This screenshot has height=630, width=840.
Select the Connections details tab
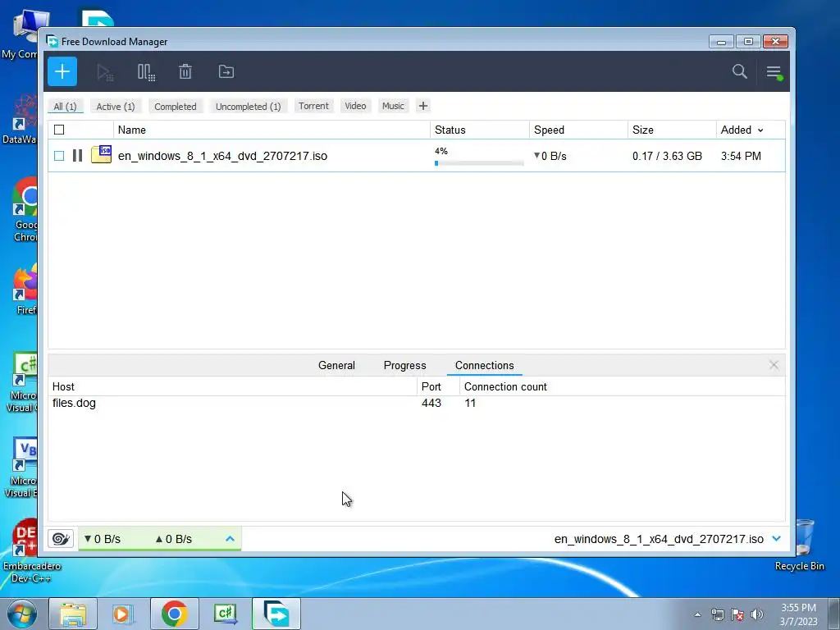(x=484, y=365)
